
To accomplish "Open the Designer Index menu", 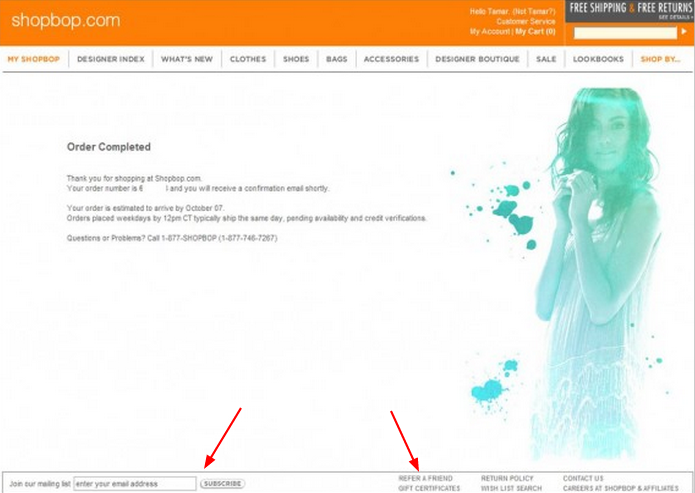I will coord(111,59).
